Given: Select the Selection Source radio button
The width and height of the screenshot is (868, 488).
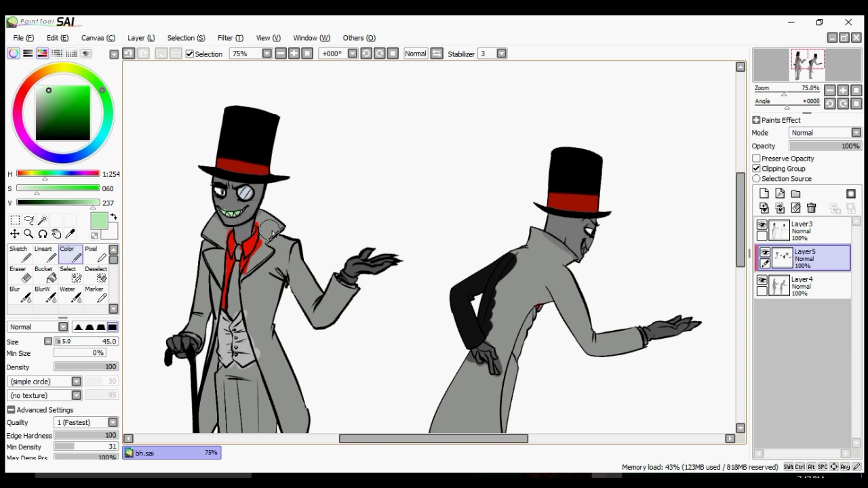Looking at the screenshot, I should pos(756,179).
